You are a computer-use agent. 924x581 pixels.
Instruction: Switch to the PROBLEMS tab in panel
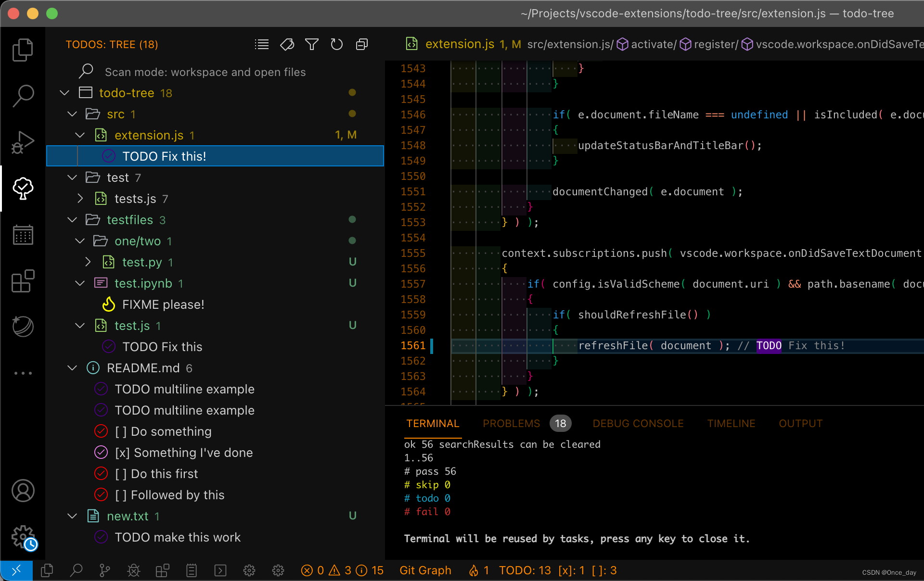(512, 422)
